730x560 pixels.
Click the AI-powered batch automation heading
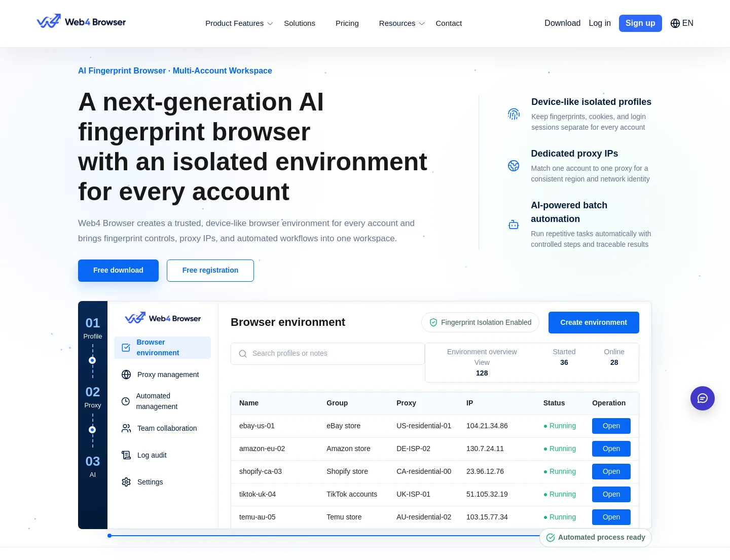569,212
